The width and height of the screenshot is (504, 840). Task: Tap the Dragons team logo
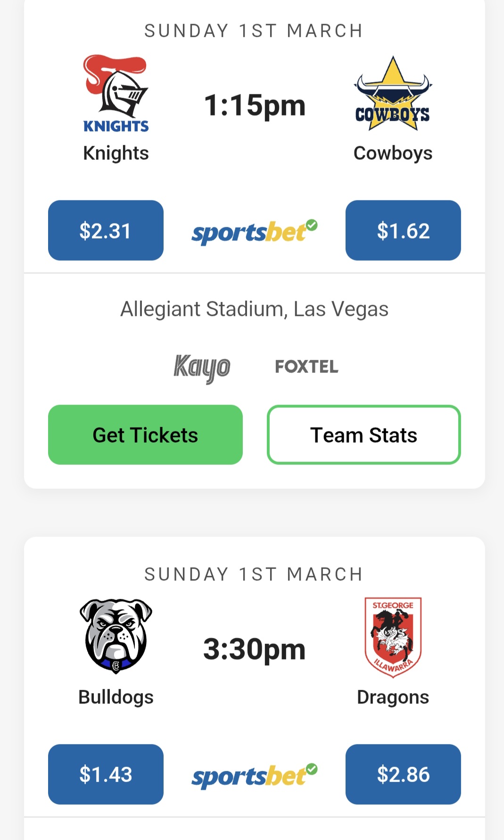pyautogui.click(x=393, y=637)
